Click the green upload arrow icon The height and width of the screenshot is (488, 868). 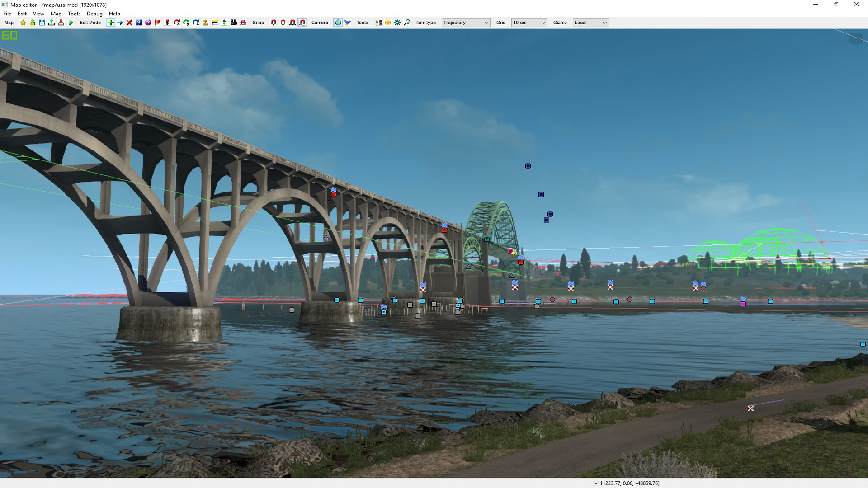click(x=52, y=23)
